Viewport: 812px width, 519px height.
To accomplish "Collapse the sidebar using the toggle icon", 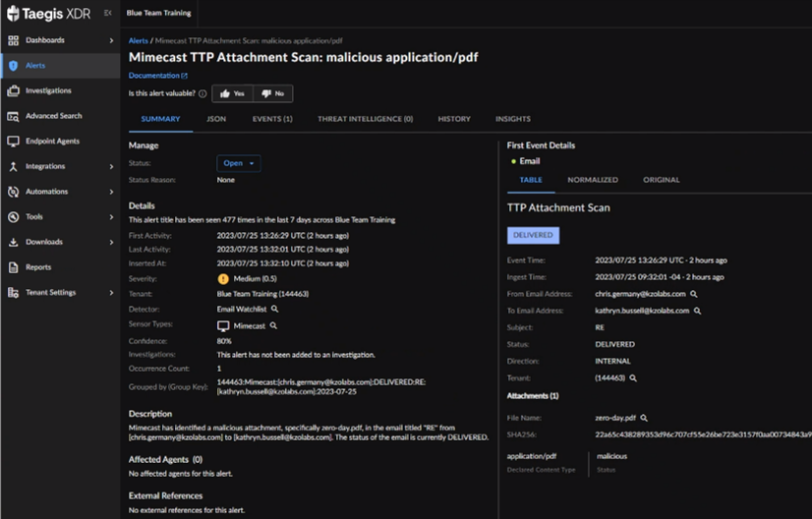I will click(108, 13).
